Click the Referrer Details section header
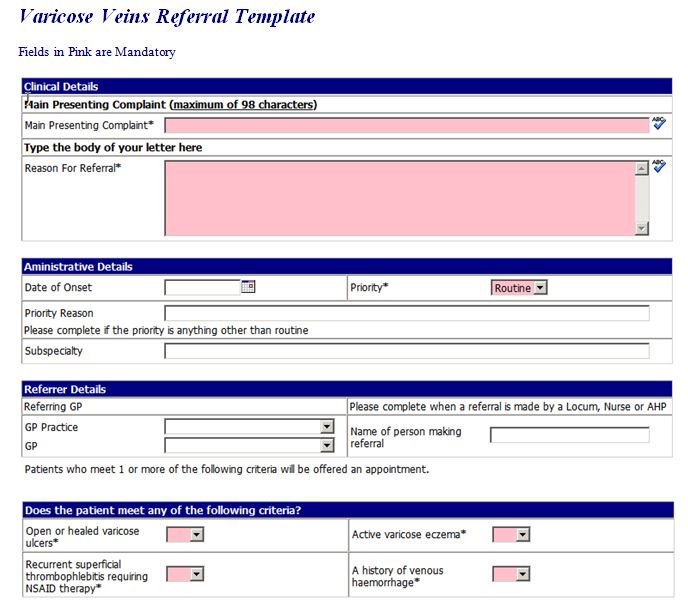Screen dimensions: 688x607 pos(347,389)
